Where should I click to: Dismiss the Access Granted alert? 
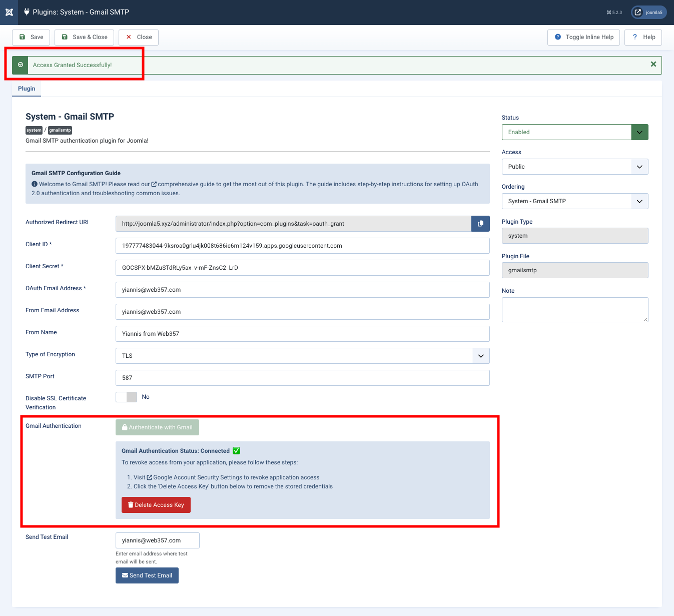click(x=653, y=64)
